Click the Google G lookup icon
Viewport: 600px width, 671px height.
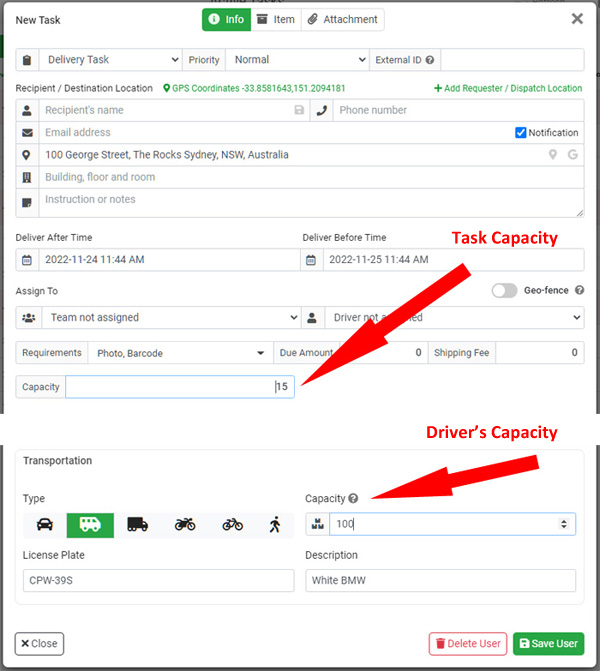[x=573, y=154]
